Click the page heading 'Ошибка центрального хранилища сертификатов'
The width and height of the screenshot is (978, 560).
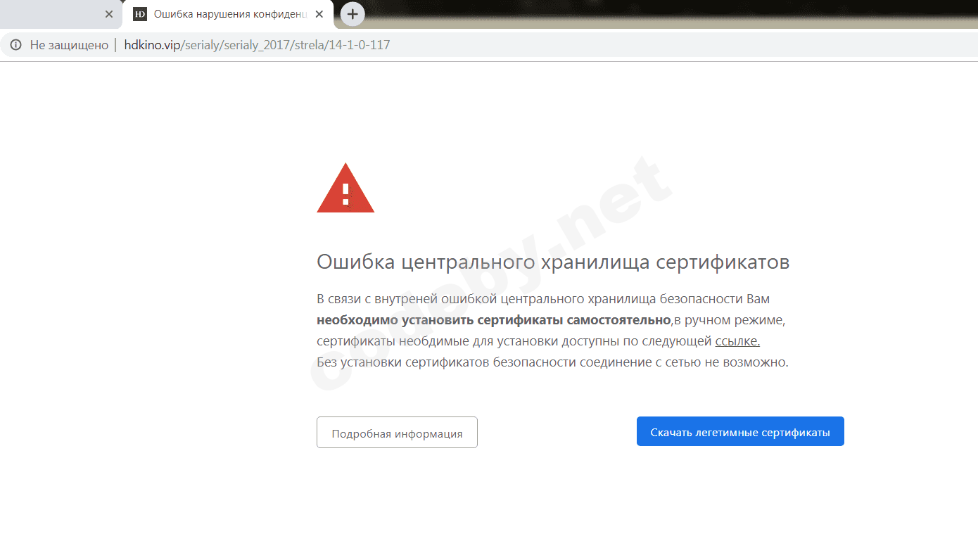[552, 261]
